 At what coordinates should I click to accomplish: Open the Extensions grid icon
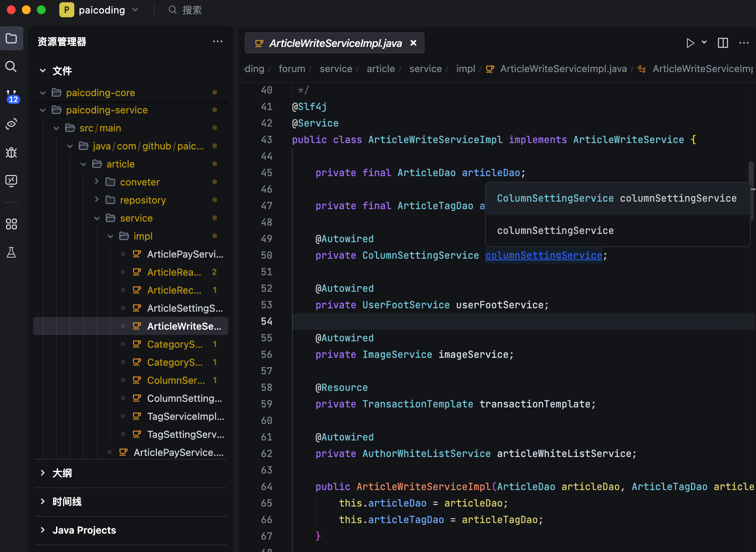[11, 224]
